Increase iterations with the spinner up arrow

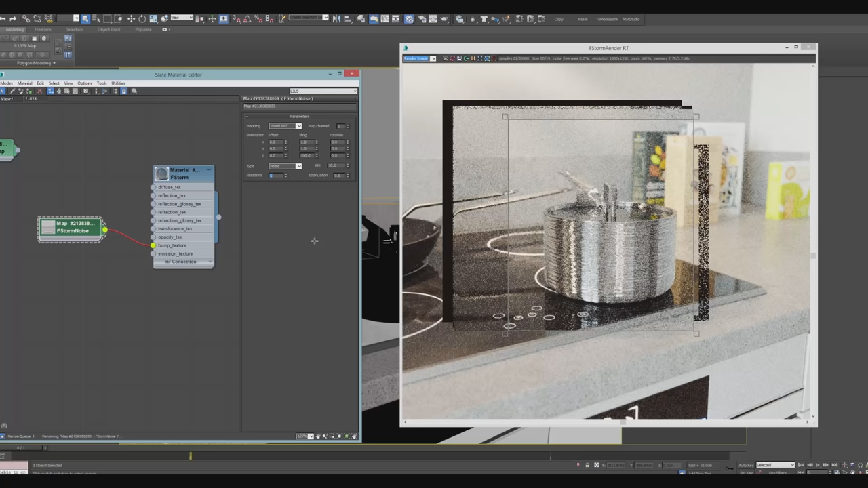pyautogui.click(x=286, y=174)
